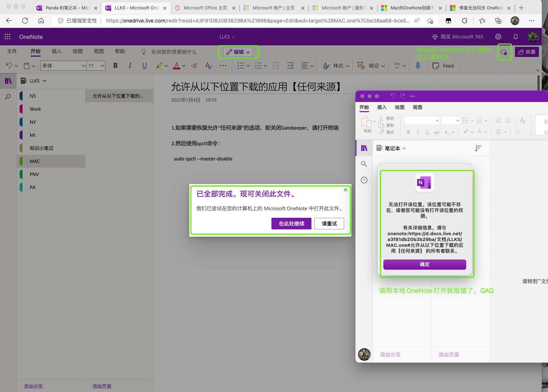Click the 请重试 button

tap(329, 224)
